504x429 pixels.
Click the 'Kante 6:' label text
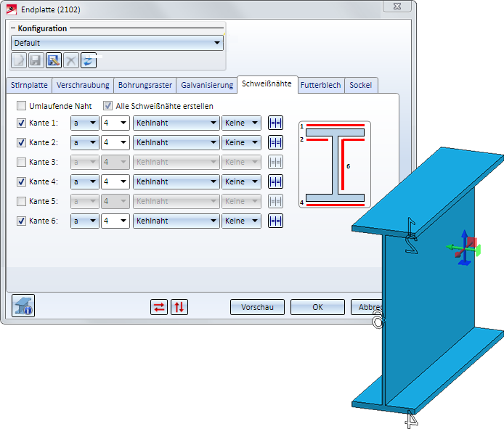coord(44,221)
